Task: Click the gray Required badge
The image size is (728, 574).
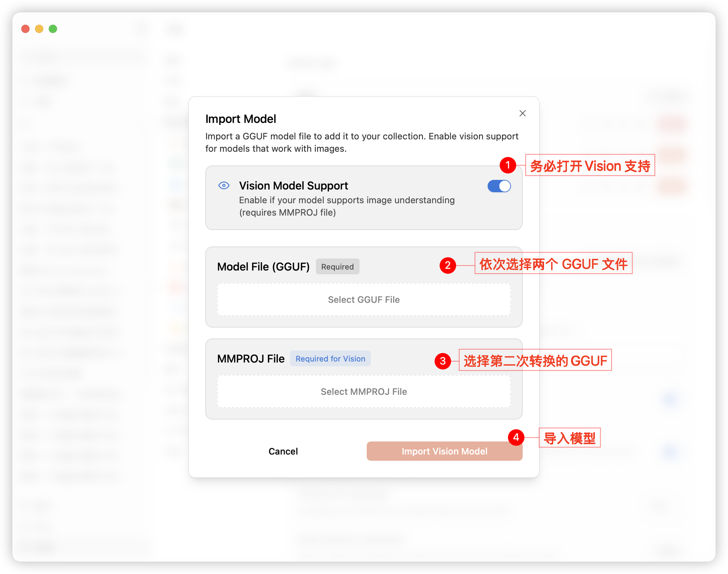Action: [337, 267]
